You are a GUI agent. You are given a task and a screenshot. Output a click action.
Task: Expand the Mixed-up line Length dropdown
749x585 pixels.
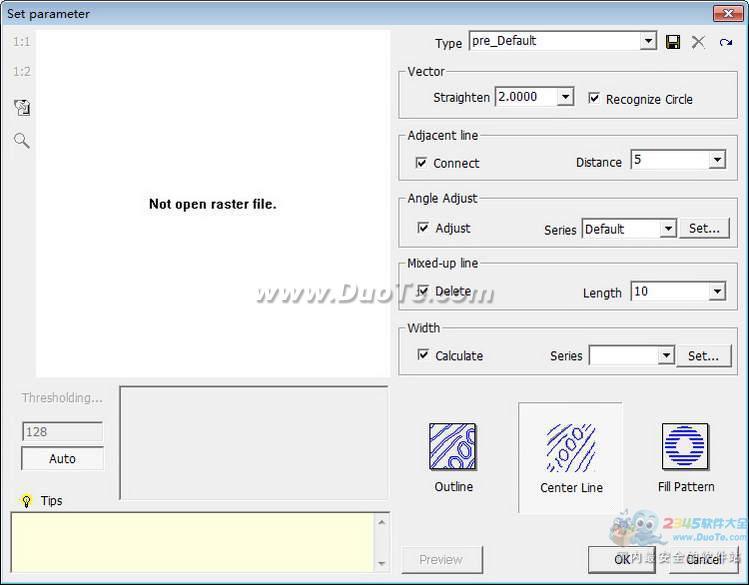pos(717,292)
